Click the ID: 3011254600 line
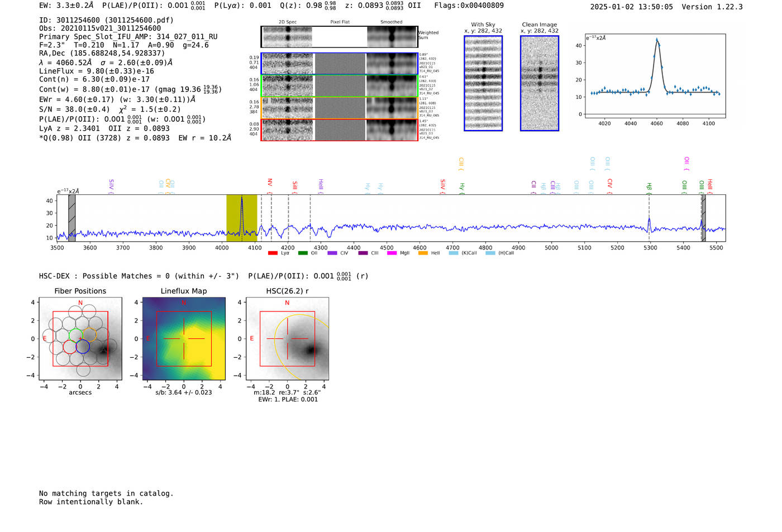 106,20
